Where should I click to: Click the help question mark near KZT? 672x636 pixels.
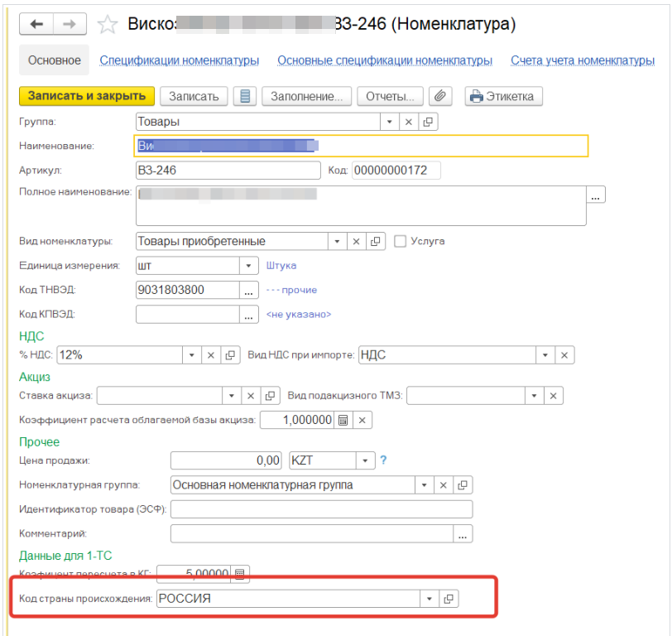click(x=383, y=460)
